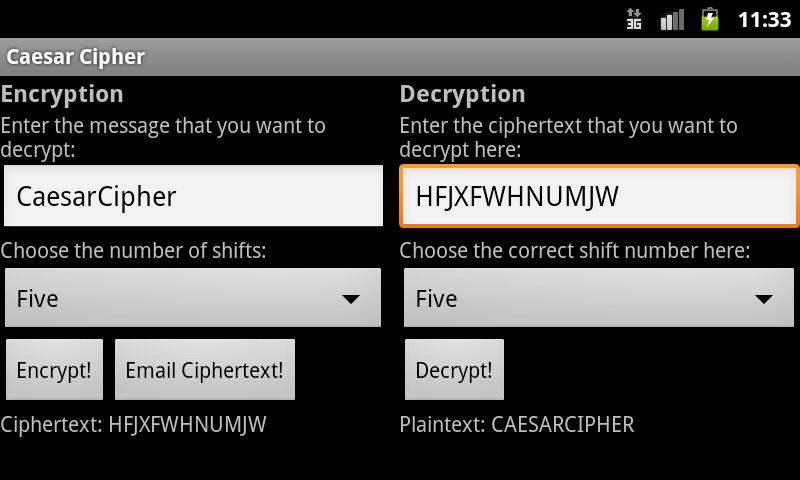Click the Caesar Cipher title bar
This screenshot has height=480, width=800.
pyautogui.click(x=400, y=57)
